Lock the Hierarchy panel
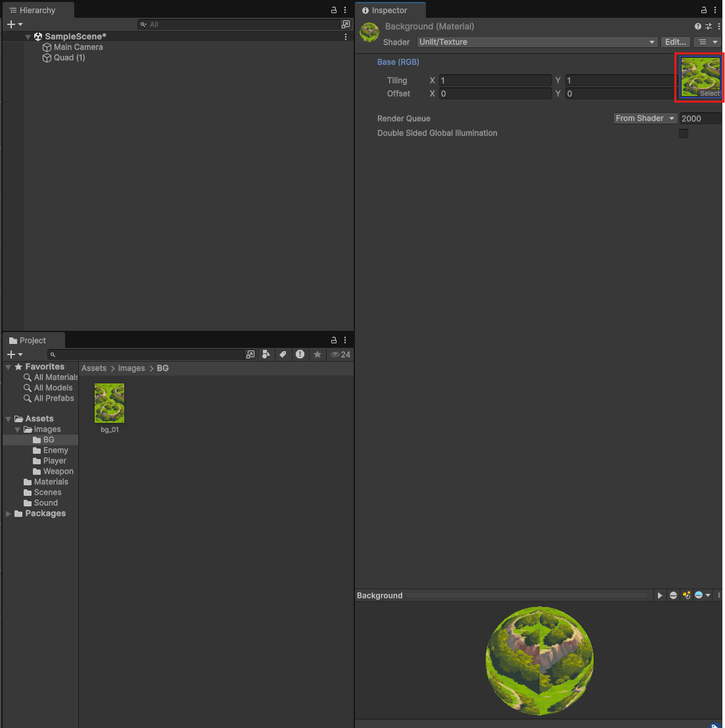The height and width of the screenshot is (728, 725). point(333,10)
